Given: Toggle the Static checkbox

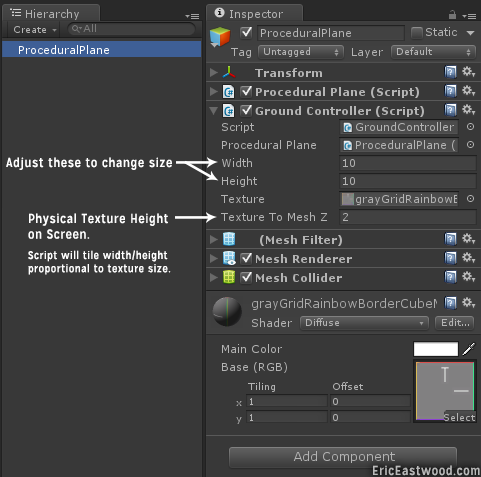Looking at the screenshot, I should pos(417,33).
